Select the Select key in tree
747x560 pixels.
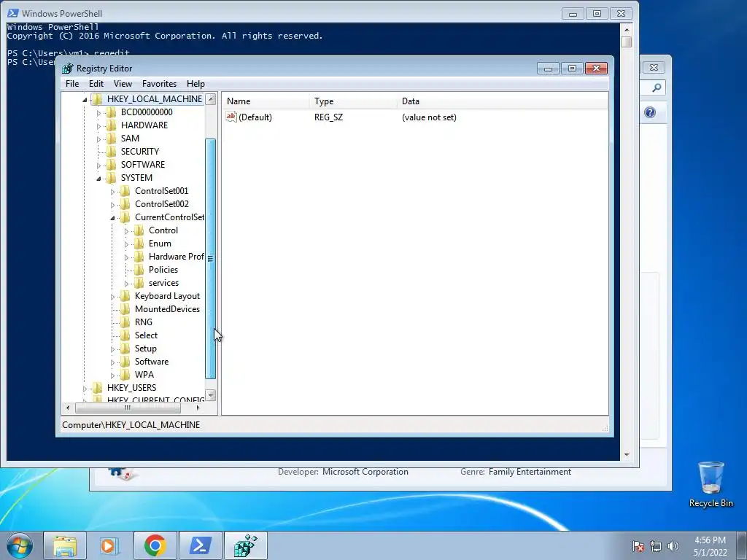click(x=146, y=335)
